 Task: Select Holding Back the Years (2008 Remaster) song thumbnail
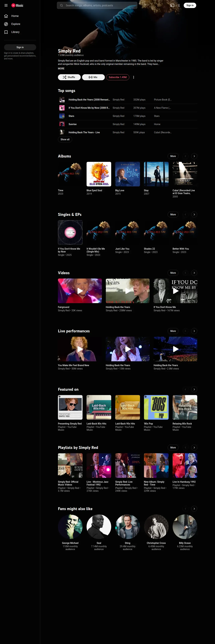pos(62,100)
